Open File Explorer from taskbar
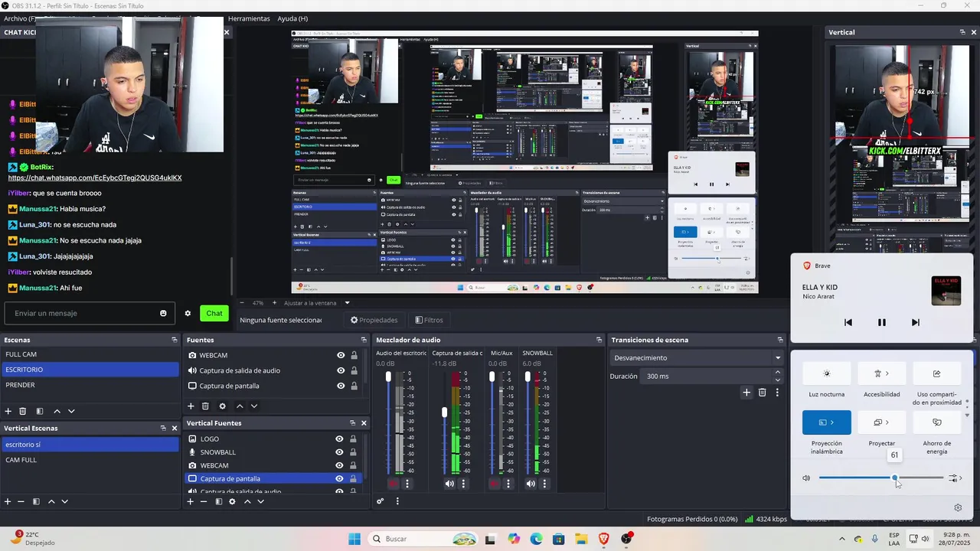The width and height of the screenshot is (980, 551). click(x=581, y=539)
